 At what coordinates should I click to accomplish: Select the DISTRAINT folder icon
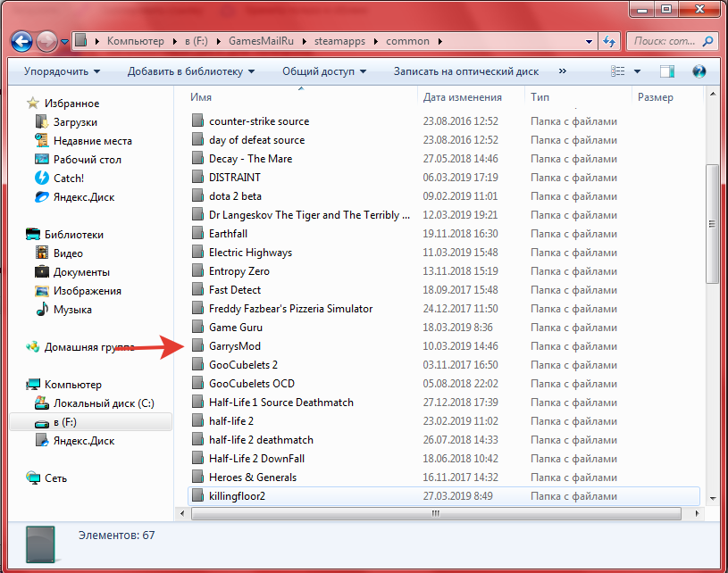coord(197,178)
